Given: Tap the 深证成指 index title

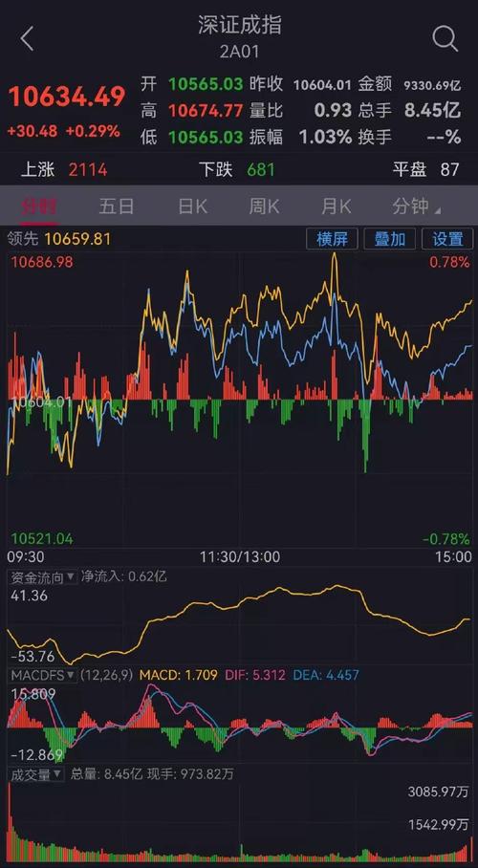Looking at the screenshot, I should tap(240, 25).
